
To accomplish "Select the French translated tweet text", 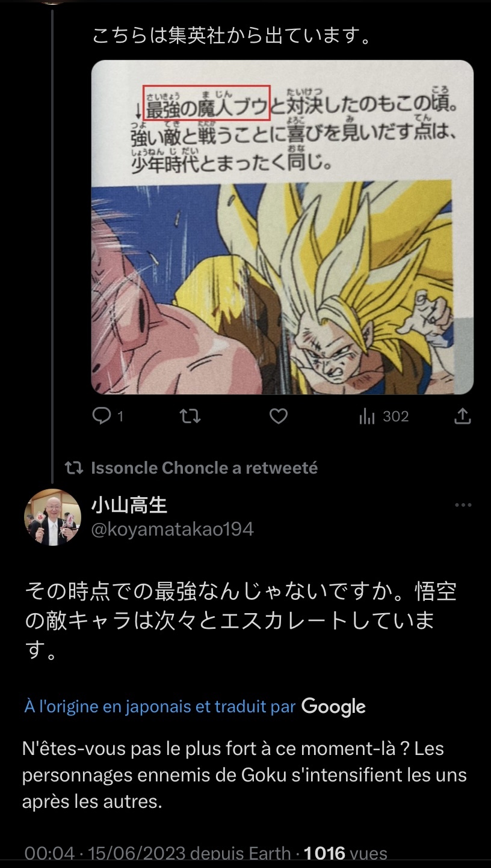I will 244,775.
